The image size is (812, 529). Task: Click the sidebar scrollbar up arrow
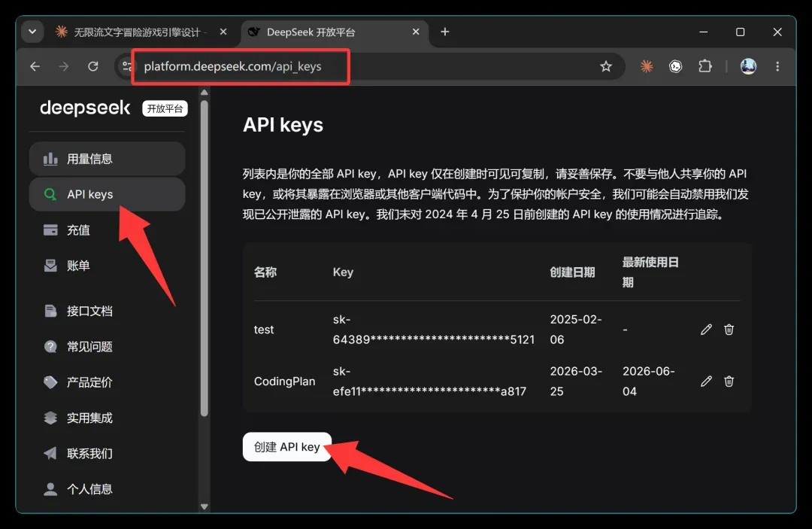point(204,93)
